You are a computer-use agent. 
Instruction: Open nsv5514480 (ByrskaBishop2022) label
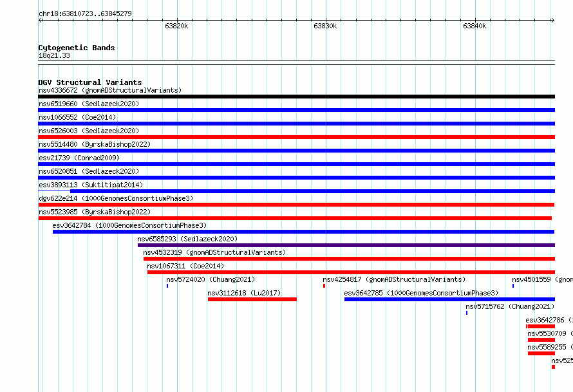(95, 144)
